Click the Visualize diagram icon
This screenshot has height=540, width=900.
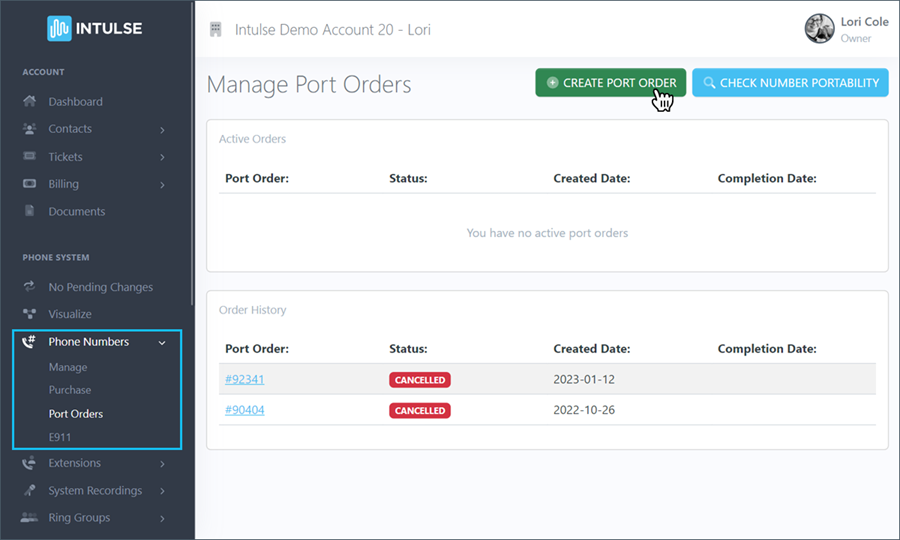[29, 313]
